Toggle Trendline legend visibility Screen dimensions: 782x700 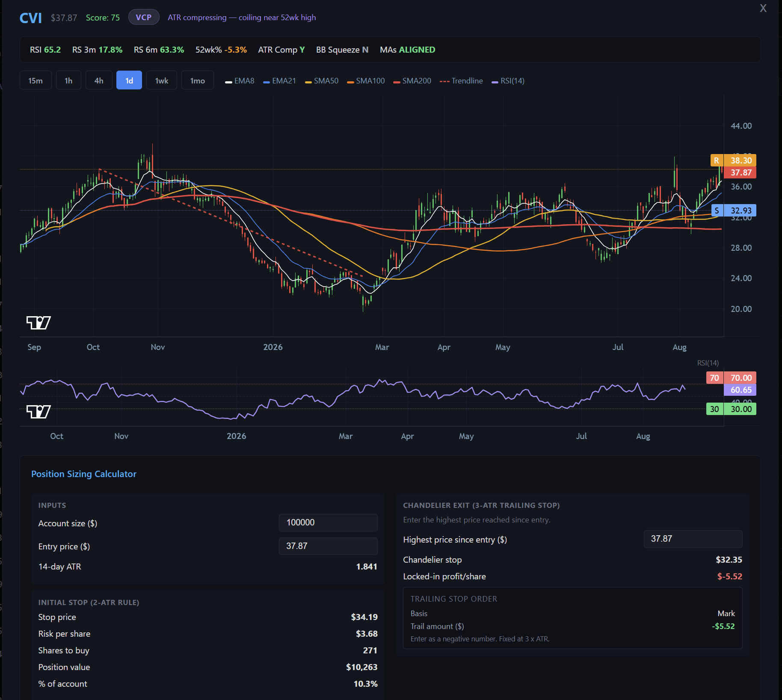(461, 81)
